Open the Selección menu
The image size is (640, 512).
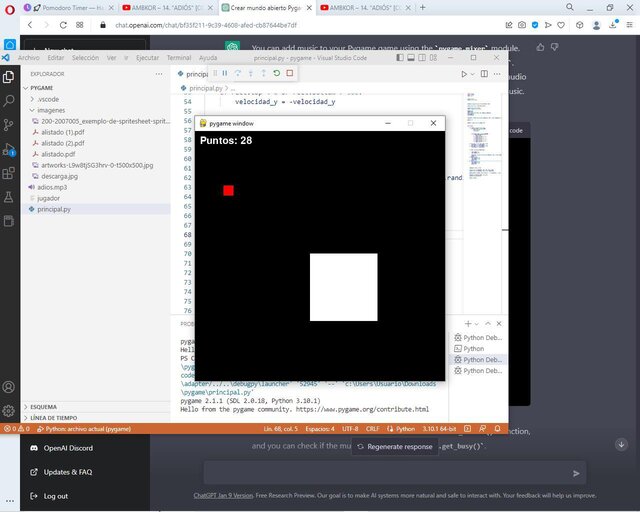pos(85,58)
